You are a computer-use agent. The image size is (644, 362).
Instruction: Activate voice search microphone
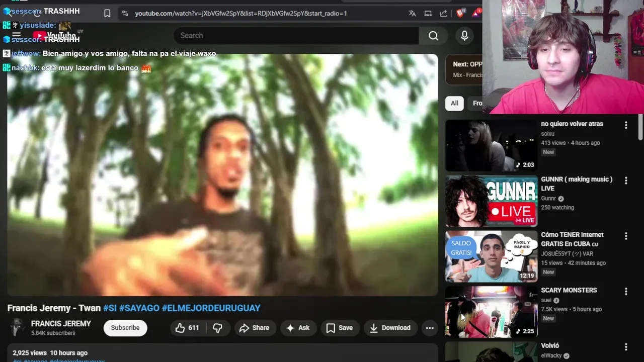point(464,36)
